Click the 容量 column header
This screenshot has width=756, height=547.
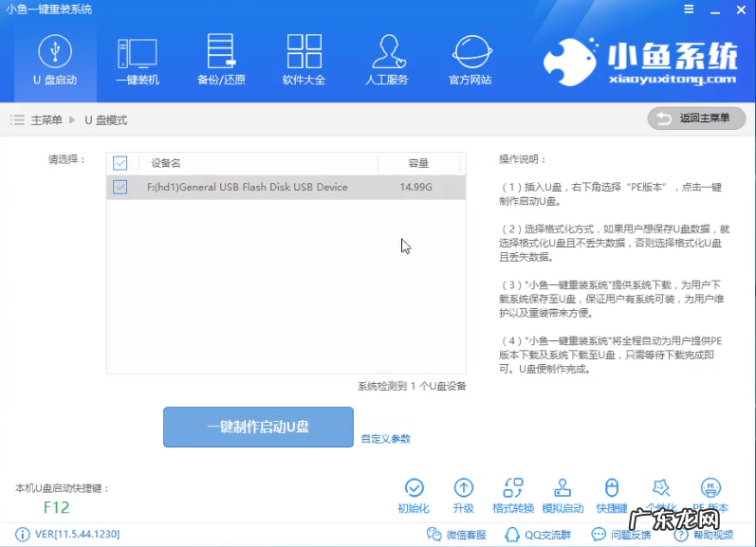(x=418, y=163)
